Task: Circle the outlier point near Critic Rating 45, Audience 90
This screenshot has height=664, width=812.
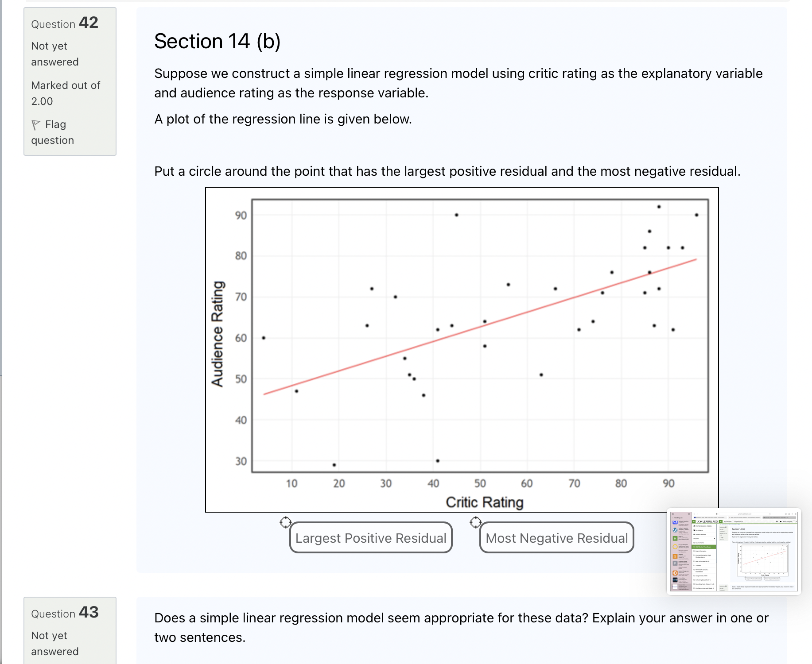Action: [455, 215]
